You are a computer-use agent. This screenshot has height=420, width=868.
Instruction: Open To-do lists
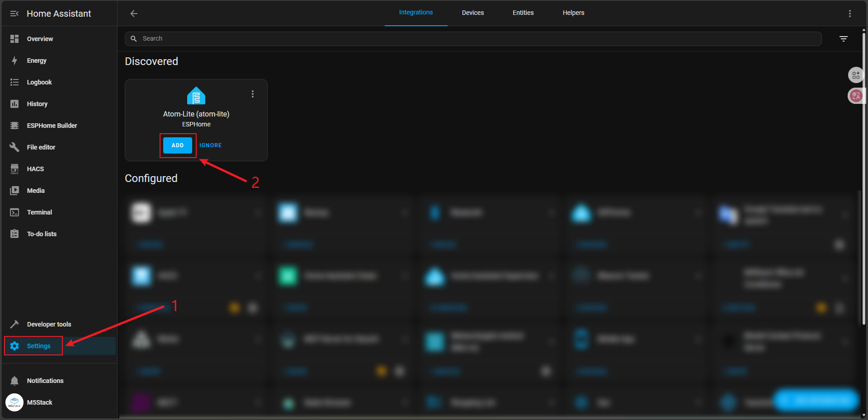click(x=59, y=234)
